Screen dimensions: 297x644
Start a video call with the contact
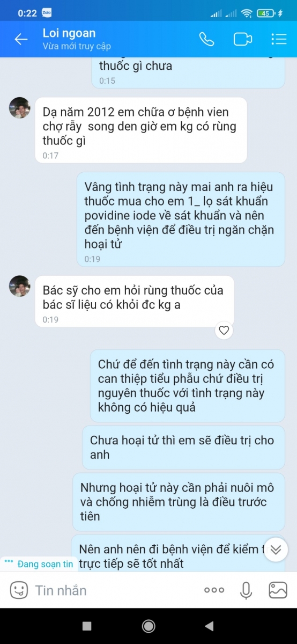pyautogui.click(x=243, y=39)
